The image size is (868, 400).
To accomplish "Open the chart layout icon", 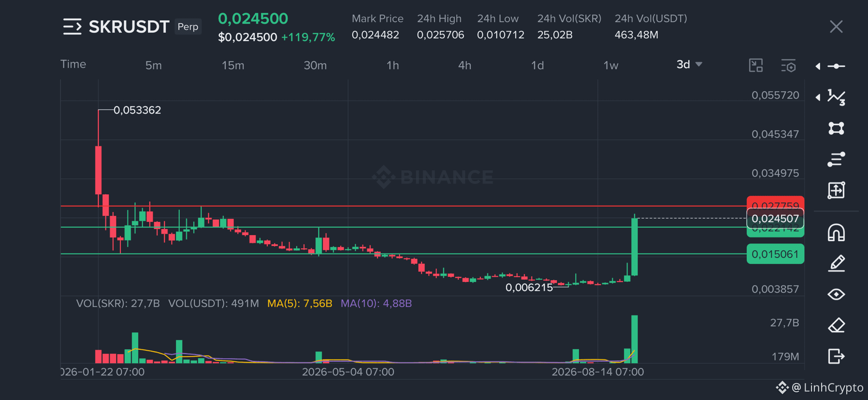I will pyautogui.click(x=756, y=65).
